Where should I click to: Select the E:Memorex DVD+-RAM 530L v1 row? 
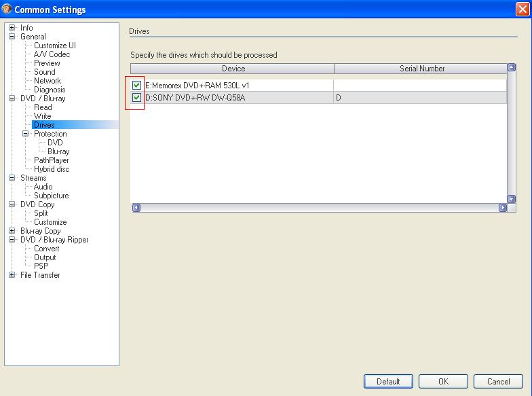(x=319, y=85)
